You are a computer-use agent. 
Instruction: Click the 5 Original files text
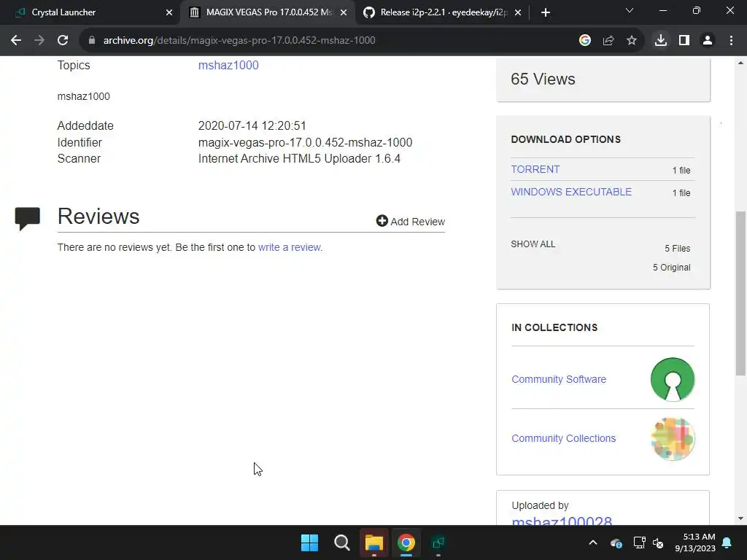[x=671, y=268]
